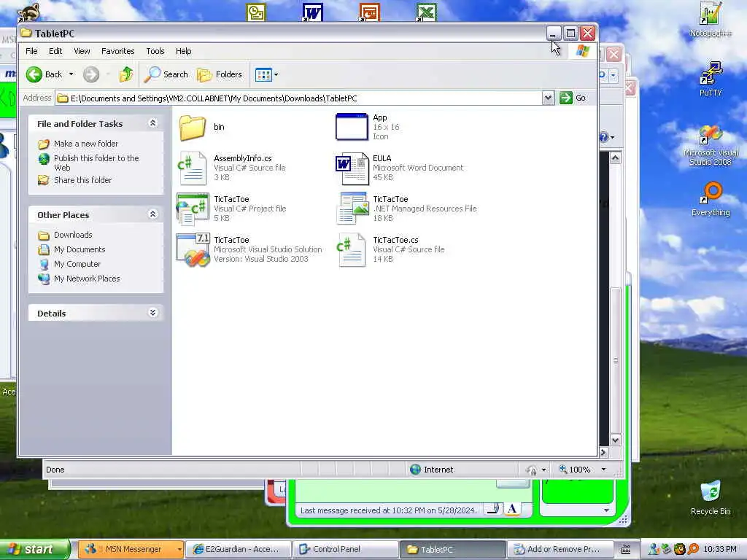Open the Views icon dropdown
Viewport: 747px width, 560px height.
coord(267,74)
